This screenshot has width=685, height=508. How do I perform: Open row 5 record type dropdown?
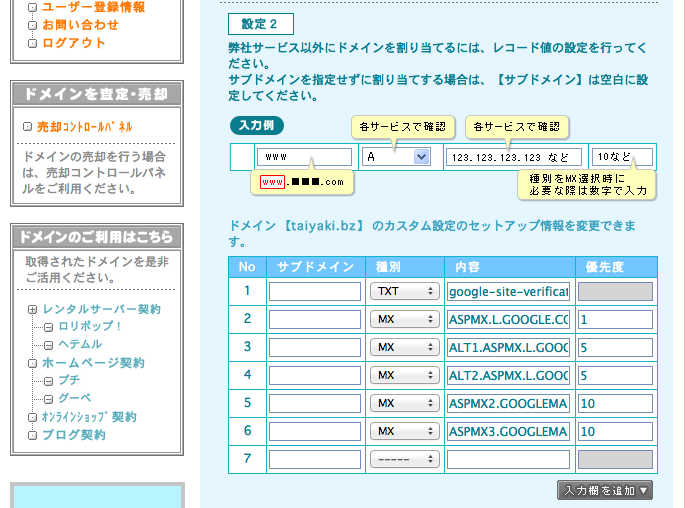405,403
